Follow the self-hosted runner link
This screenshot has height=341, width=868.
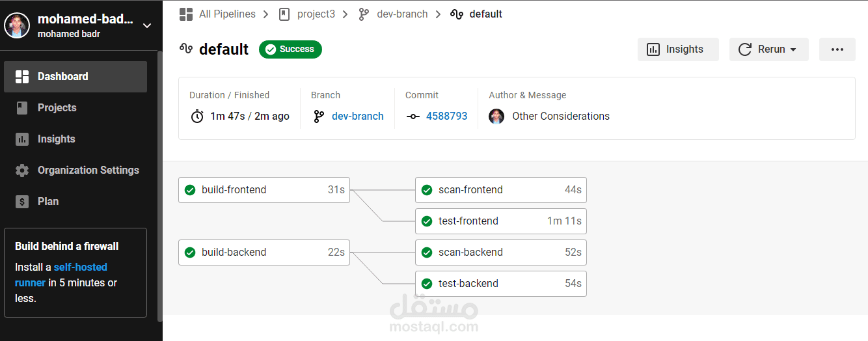pos(61,275)
